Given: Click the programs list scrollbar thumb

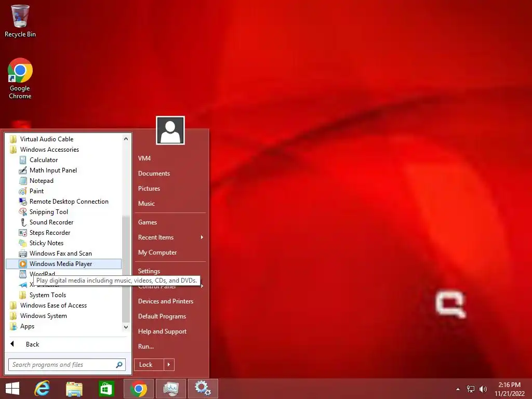Looking at the screenshot, I should click(126, 269).
